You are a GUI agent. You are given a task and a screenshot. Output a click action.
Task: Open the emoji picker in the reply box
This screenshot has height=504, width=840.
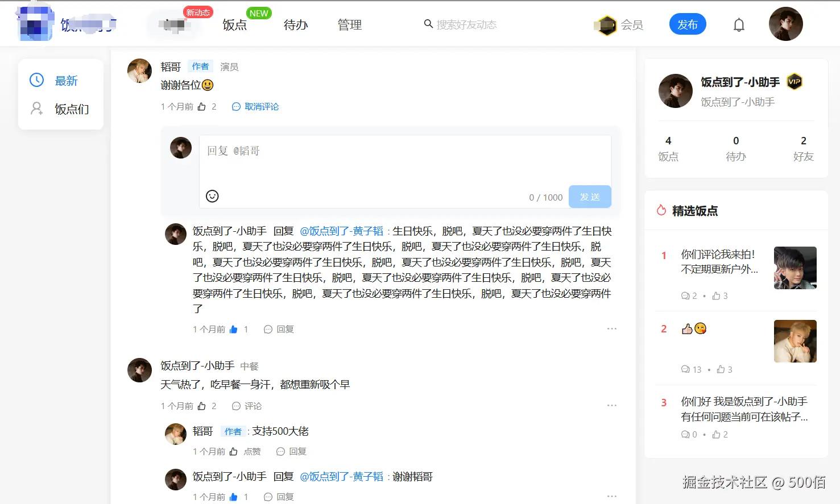[x=212, y=195]
